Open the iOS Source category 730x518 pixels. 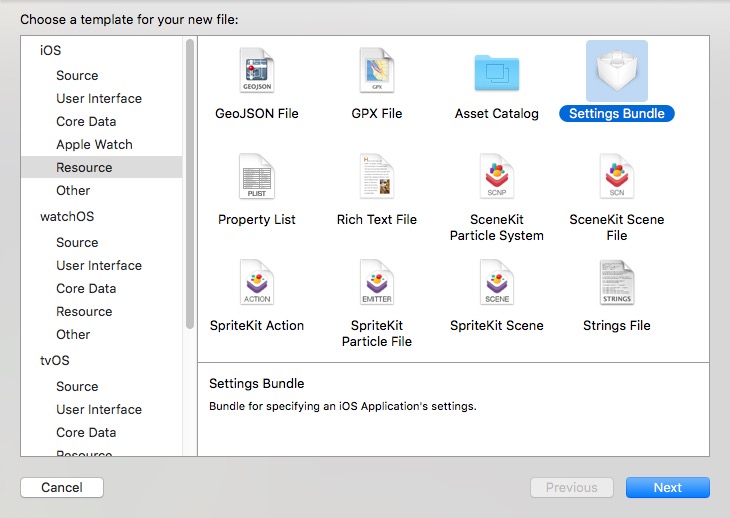click(77, 75)
